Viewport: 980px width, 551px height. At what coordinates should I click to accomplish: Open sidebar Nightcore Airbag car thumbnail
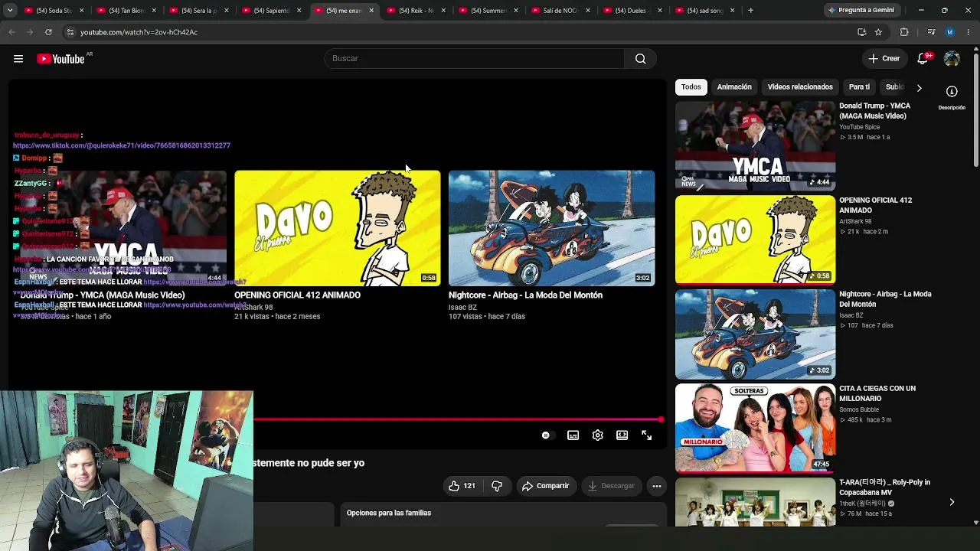point(755,334)
